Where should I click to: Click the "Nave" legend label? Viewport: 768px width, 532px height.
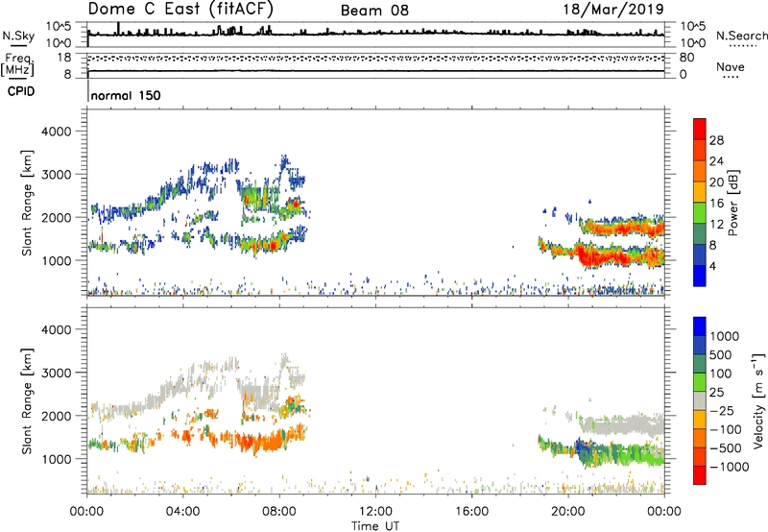[730, 66]
